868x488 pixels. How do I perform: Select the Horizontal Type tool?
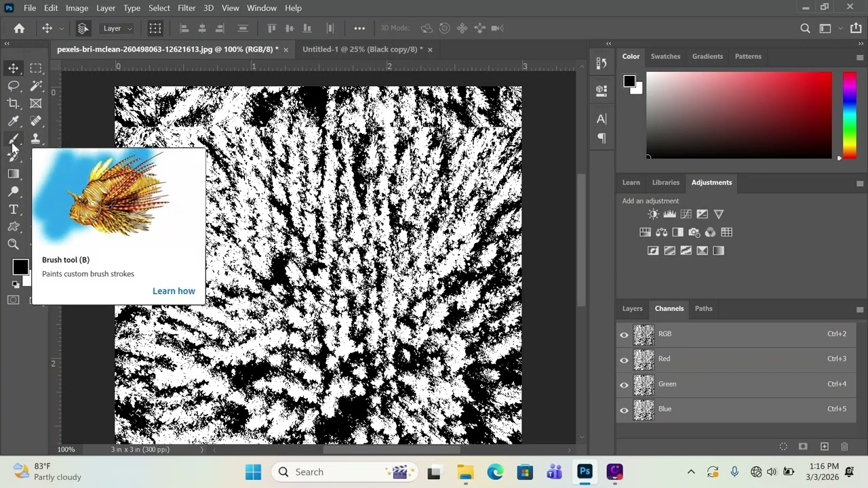(14, 209)
